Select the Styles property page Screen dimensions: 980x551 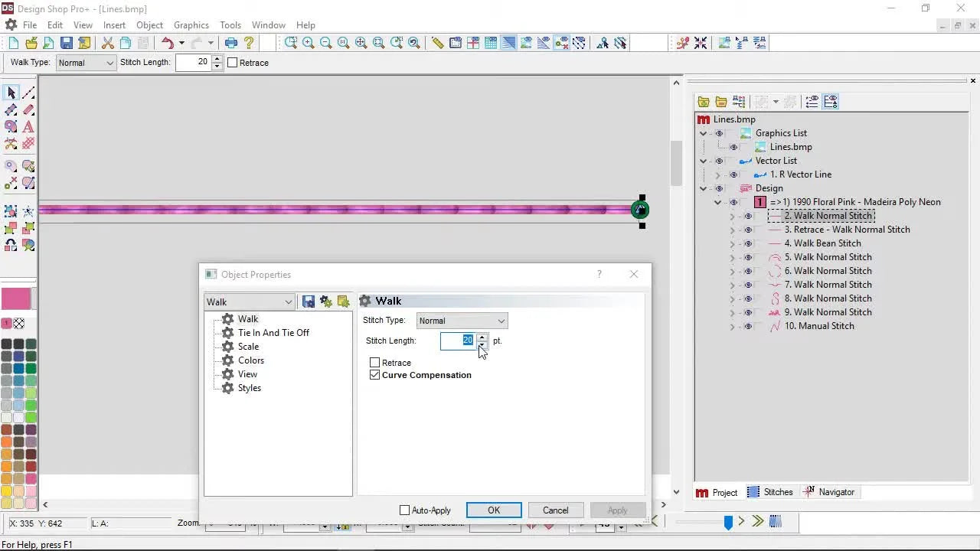coord(250,388)
